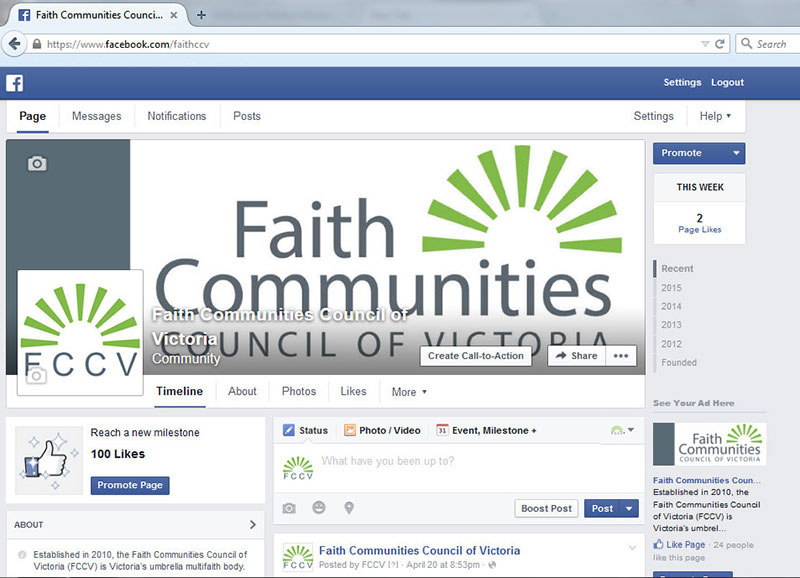Switch to the Notifications tab

[177, 116]
